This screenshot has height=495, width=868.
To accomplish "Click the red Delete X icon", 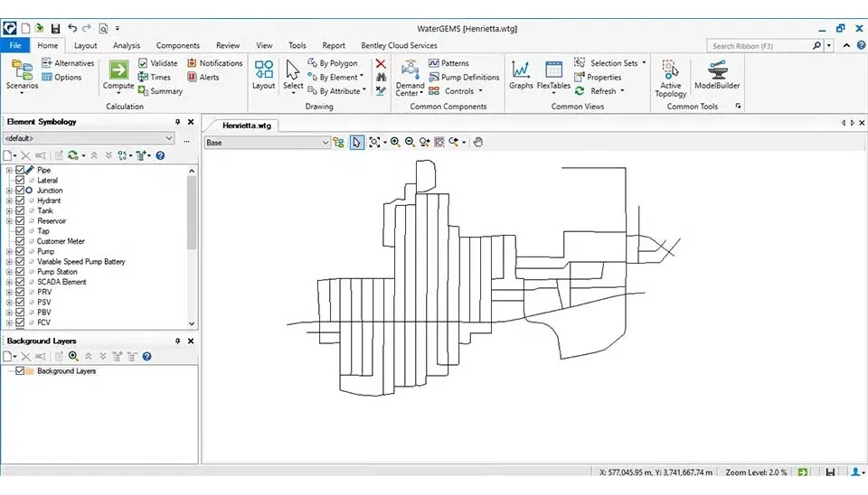I will [x=381, y=63].
